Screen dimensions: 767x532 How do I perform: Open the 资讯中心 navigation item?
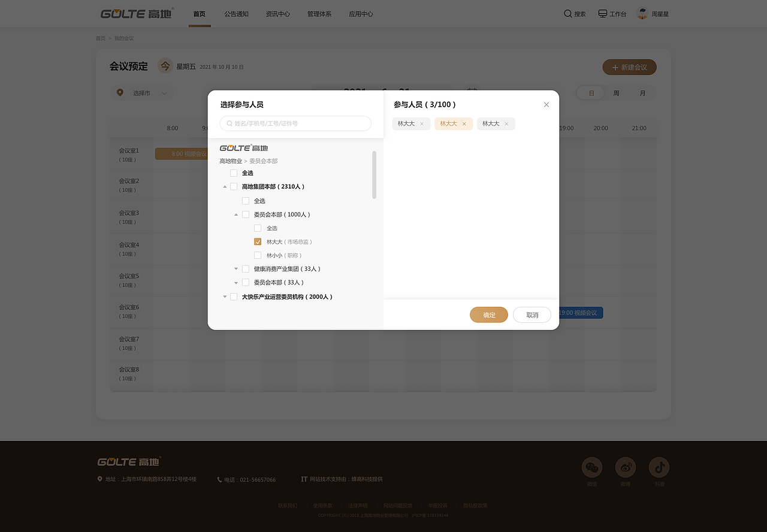click(x=278, y=14)
